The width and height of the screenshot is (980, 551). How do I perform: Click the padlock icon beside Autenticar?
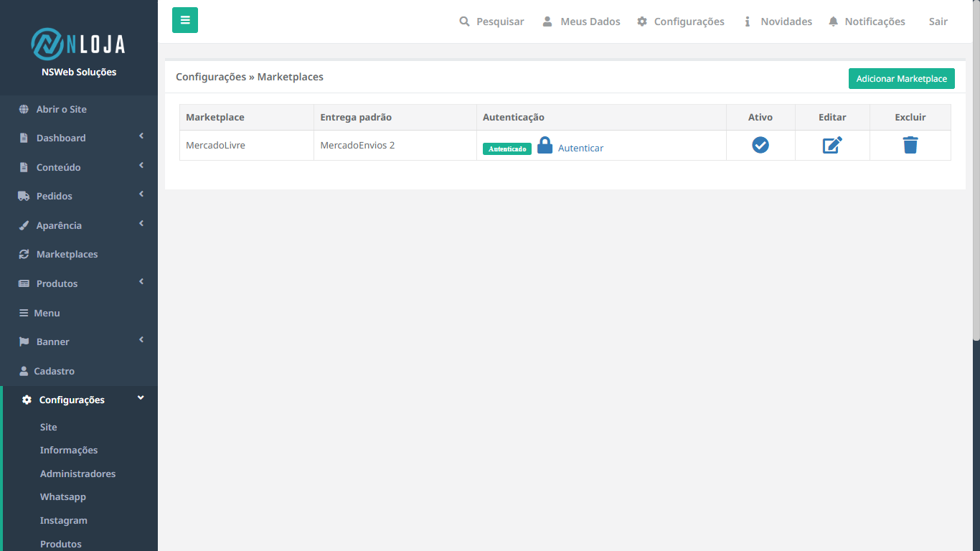(545, 146)
